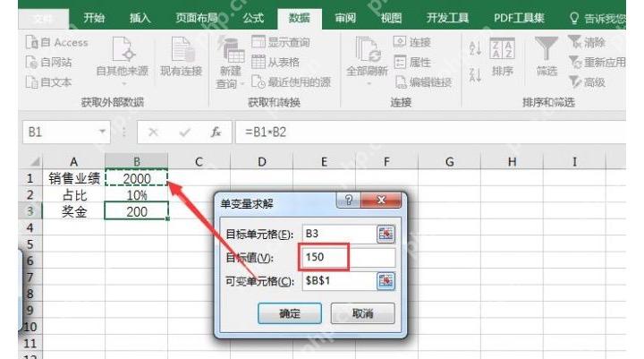Select column D header

[x=261, y=162]
